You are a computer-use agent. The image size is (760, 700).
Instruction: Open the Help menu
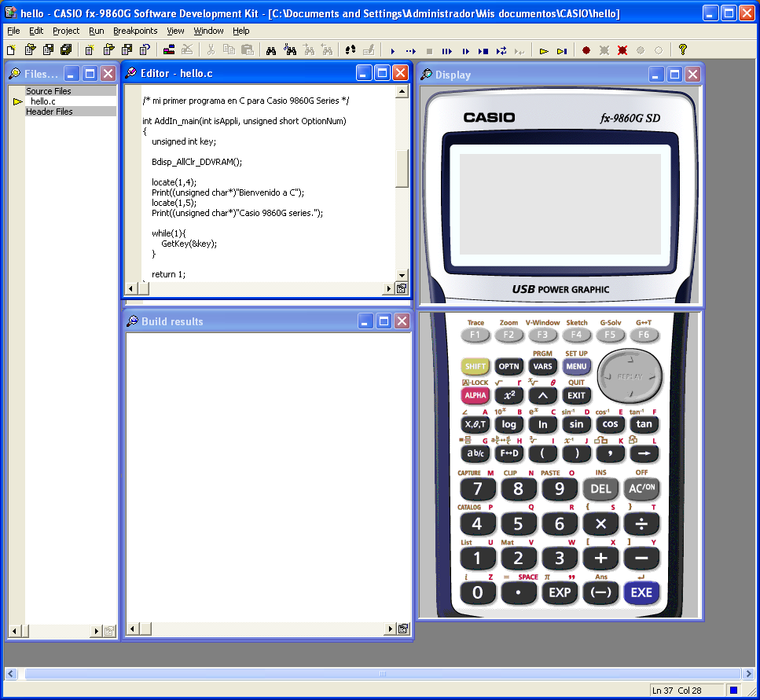(241, 31)
